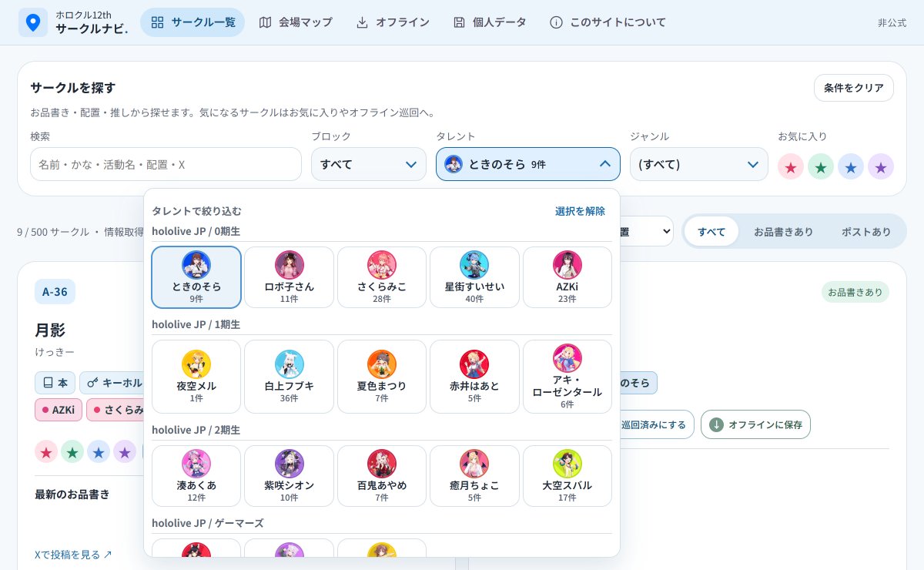
Task: Toggle the purple star favorite filter
Action: coord(881,167)
